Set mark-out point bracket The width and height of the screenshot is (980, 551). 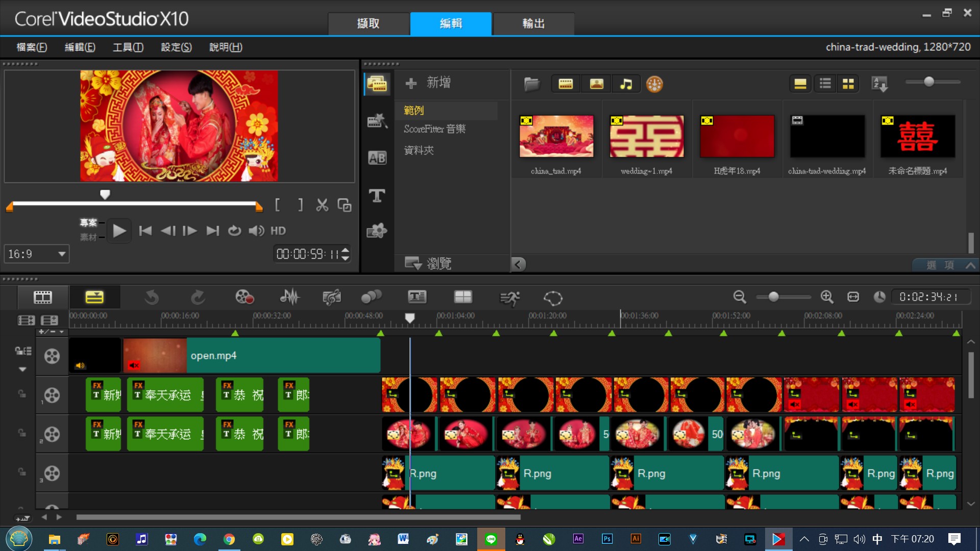pos(300,205)
